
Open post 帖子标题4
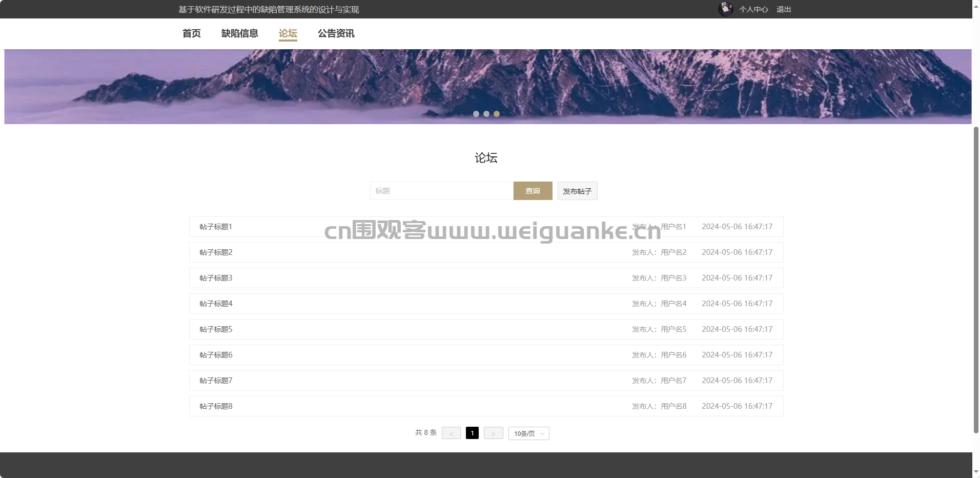[x=216, y=304]
